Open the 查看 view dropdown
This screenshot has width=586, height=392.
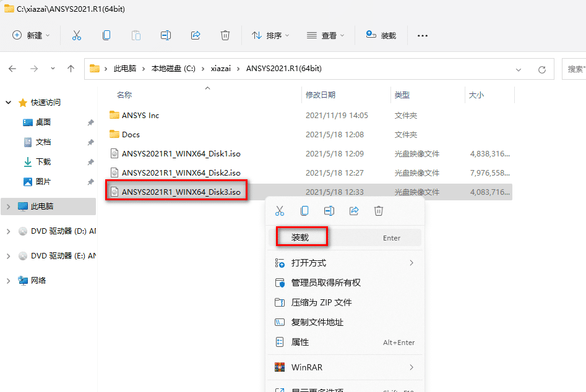tap(325, 35)
